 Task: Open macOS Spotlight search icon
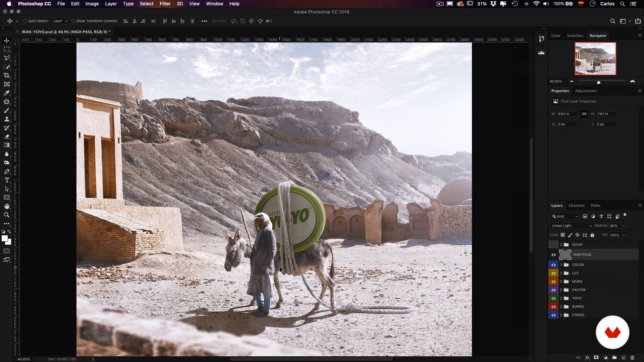[x=623, y=4]
